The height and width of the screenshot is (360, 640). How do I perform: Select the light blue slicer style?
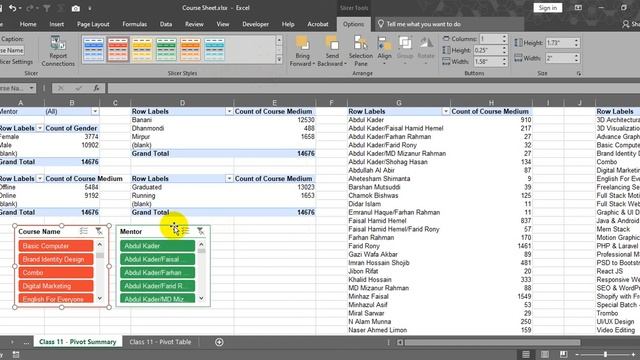pos(214,49)
